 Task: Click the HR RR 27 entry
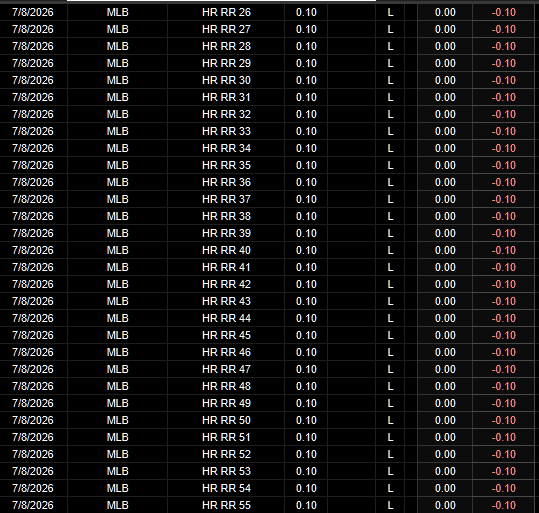[226, 29]
